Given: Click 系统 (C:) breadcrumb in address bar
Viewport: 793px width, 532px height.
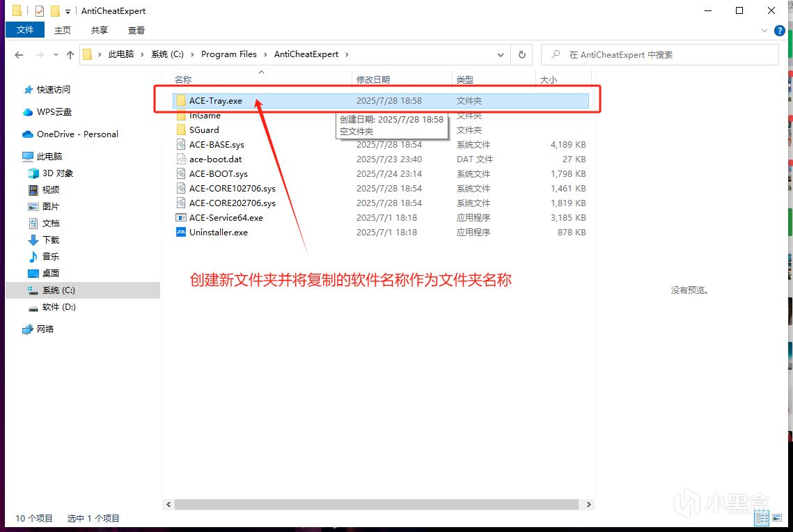Looking at the screenshot, I should point(167,54).
